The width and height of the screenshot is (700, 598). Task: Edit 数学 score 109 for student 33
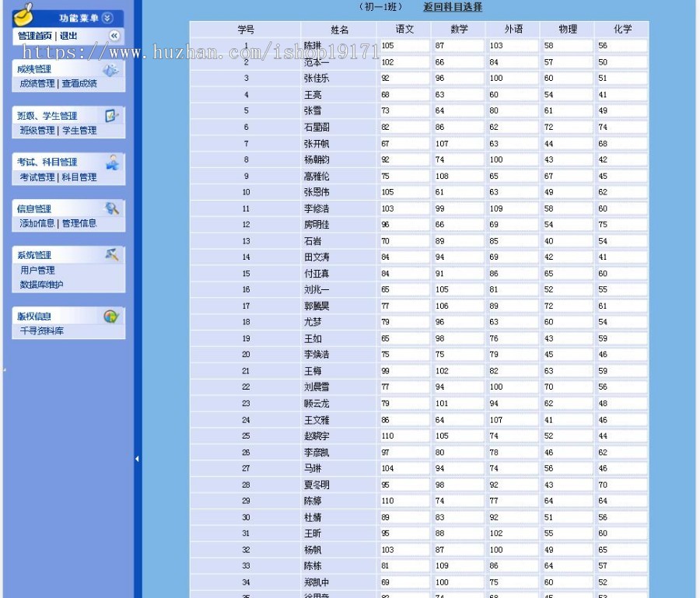(x=459, y=566)
